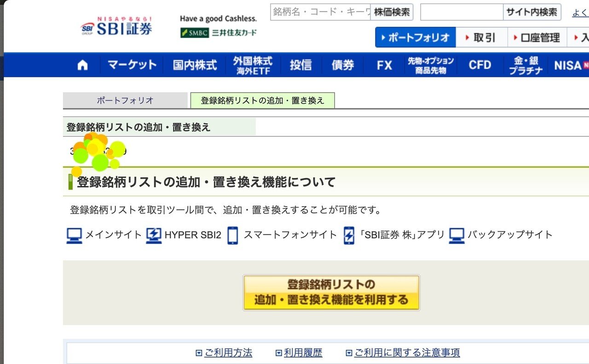
Task: Open the ご利用方法 link
Action: (x=229, y=352)
